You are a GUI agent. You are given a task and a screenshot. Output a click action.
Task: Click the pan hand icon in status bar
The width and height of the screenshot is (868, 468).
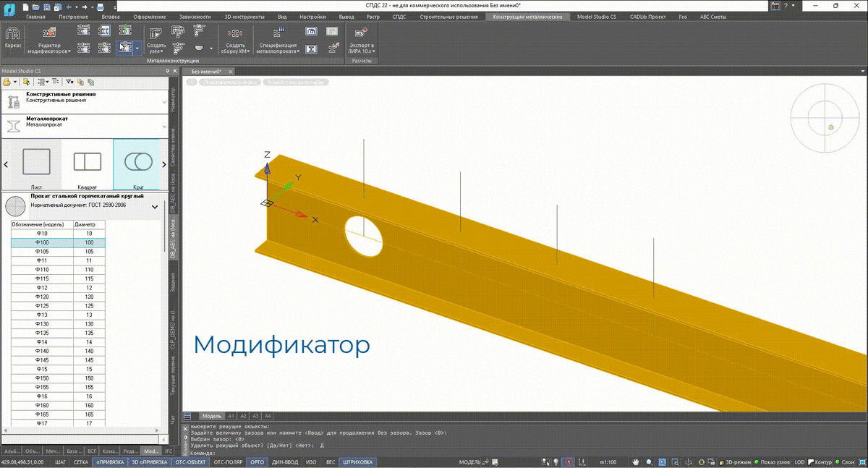[x=635, y=461]
